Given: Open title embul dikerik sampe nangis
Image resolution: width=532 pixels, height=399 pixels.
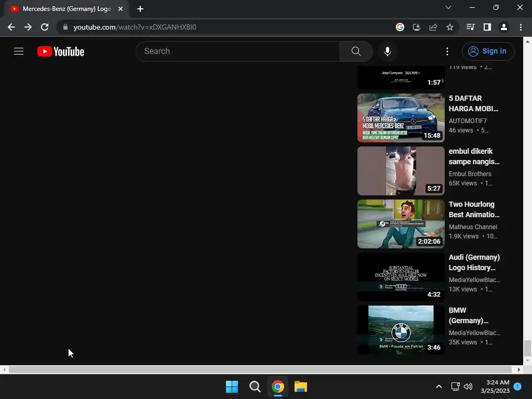Looking at the screenshot, I should click(474, 156).
